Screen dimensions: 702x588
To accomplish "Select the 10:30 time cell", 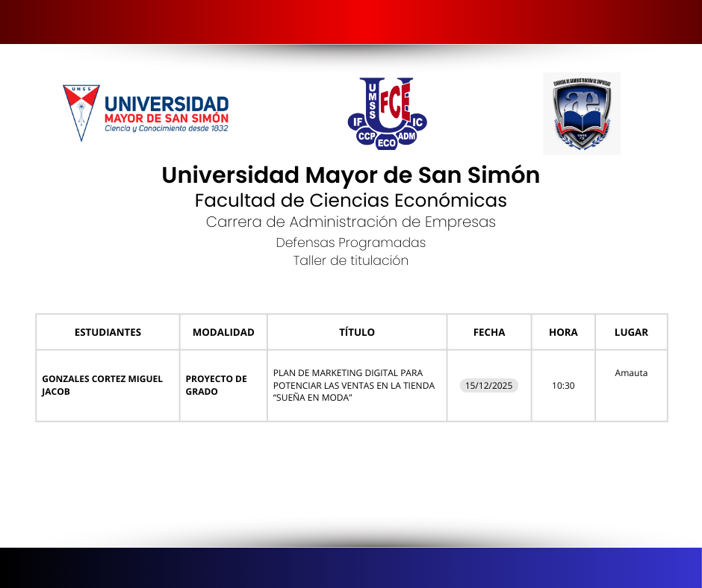I will click(x=563, y=386).
